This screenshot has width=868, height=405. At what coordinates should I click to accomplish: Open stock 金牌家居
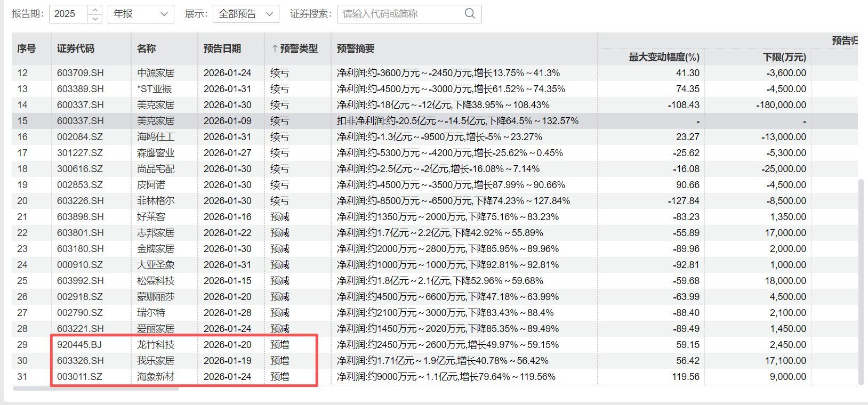[x=156, y=249]
